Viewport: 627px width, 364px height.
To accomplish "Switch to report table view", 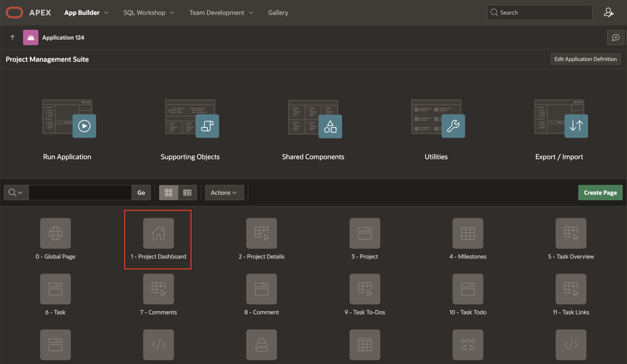I will coord(187,193).
